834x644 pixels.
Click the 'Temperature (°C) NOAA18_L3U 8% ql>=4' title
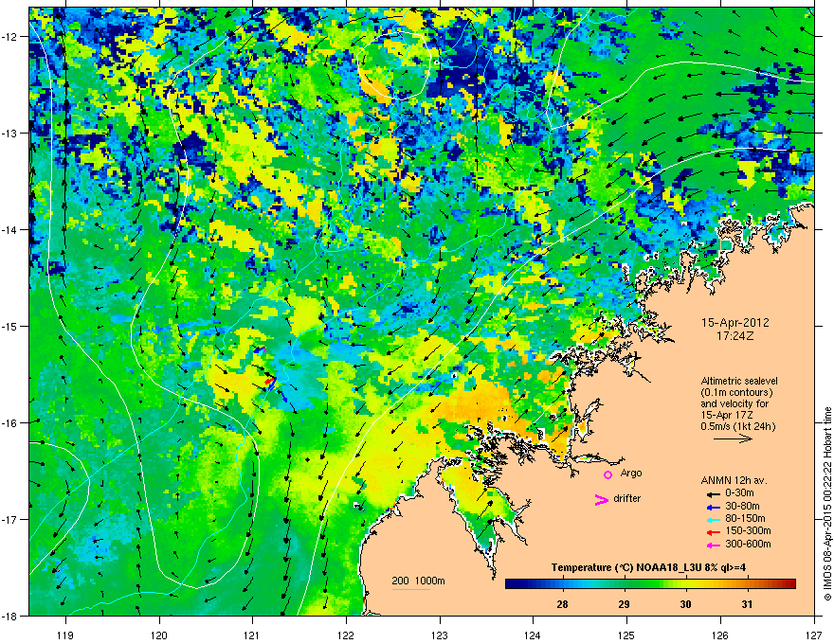(648, 567)
